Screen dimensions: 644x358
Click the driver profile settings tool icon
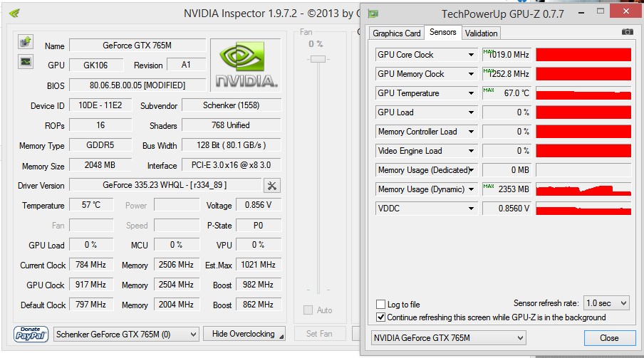click(271, 186)
